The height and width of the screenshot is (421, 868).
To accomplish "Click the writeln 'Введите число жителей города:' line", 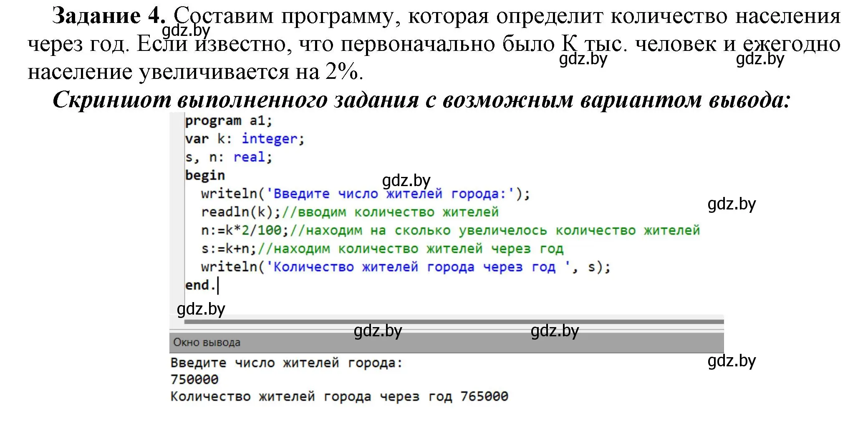I will tap(365, 194).
